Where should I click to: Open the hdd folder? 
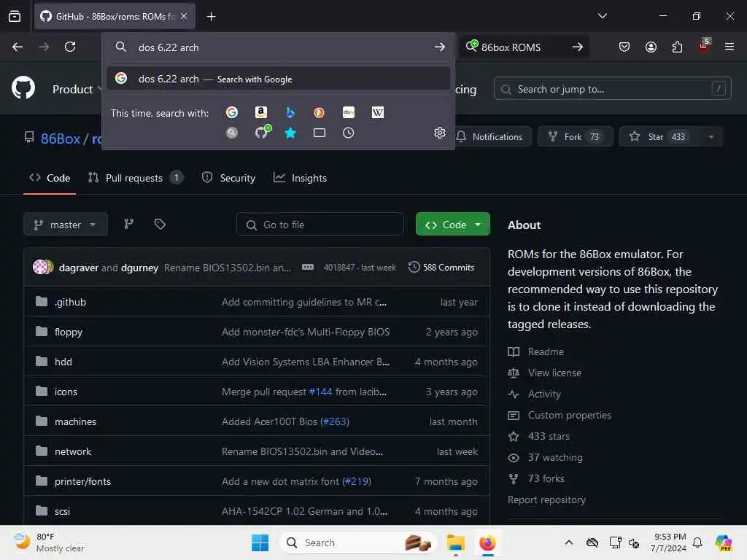[63, 362]
